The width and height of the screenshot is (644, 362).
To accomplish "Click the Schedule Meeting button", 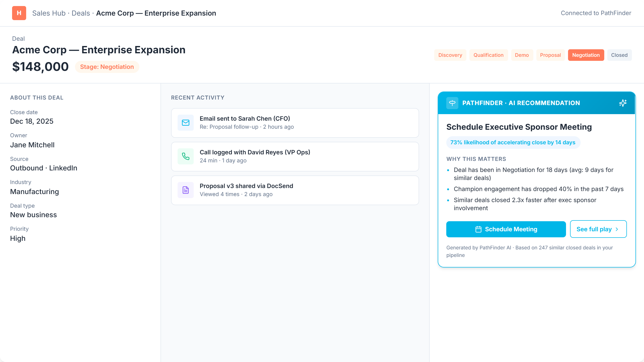I will coord(506,229).
